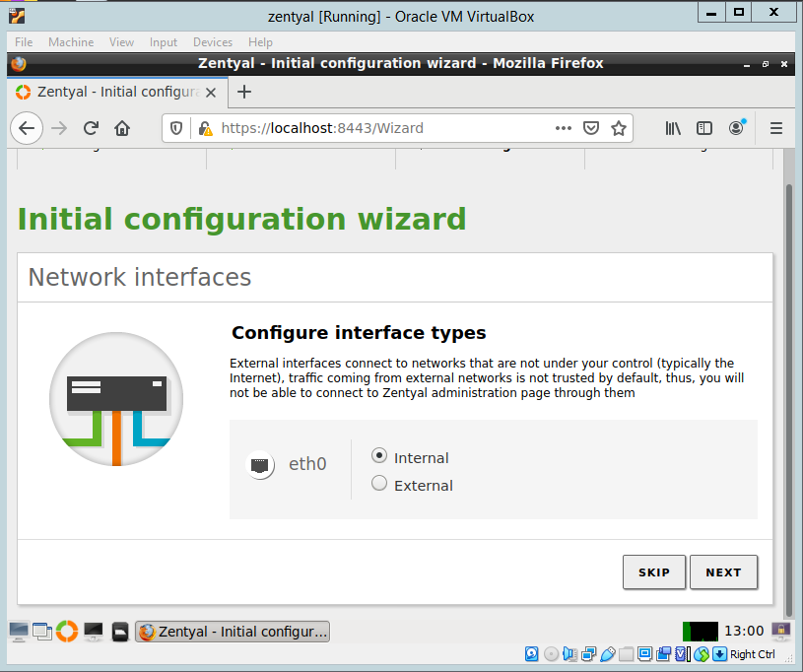Screen dimensions: 803x672
Task: Click Firefox icon in inner title bar
Action: tap(19, 63)
